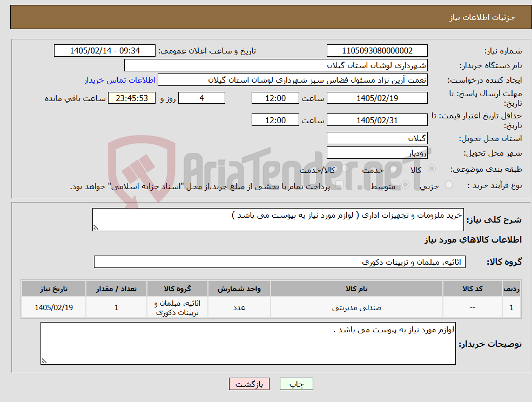532x402 pixels.
Task: Click delivery province field گیلان
Action: pos(377,138)
